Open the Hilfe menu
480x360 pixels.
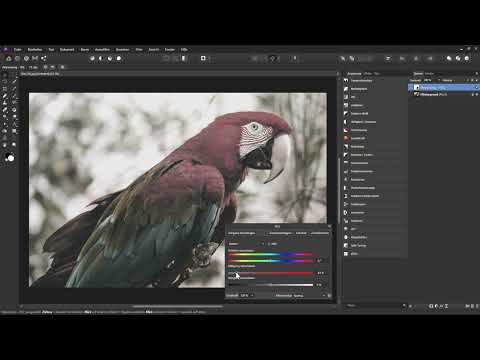point(184,49)
